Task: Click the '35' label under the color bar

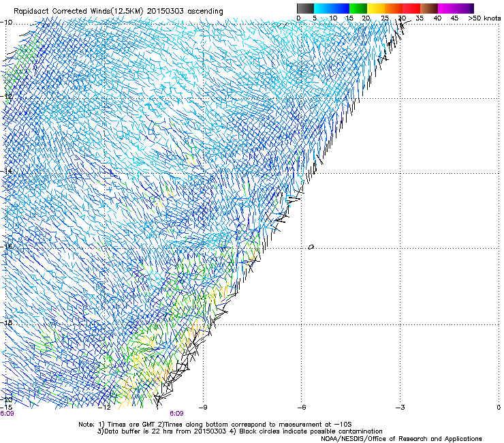Action: [x=420, y=18]
